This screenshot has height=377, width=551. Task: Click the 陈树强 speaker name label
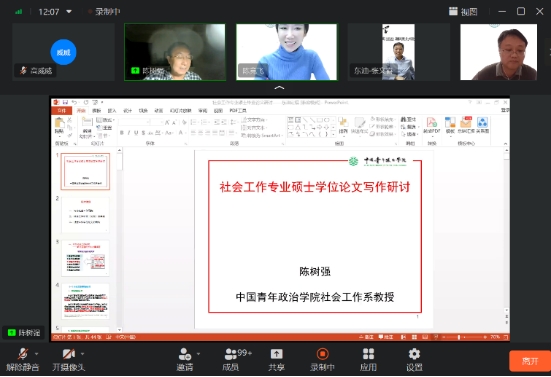click(24, 333)
